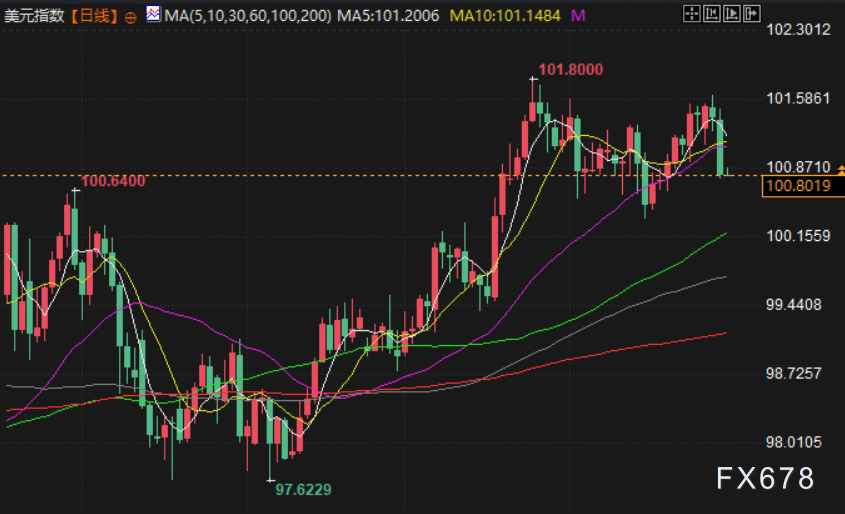
Task: Click the chart scroll-back axis icon
Action: [711, 13]
